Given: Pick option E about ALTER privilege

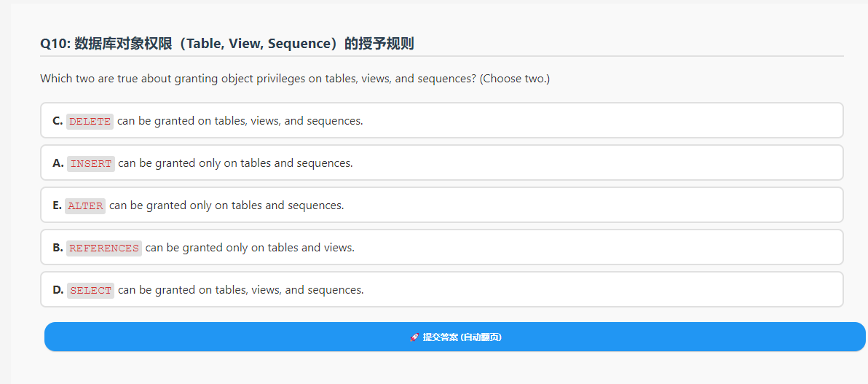Looking at the screenshot, I should [442, 205].
